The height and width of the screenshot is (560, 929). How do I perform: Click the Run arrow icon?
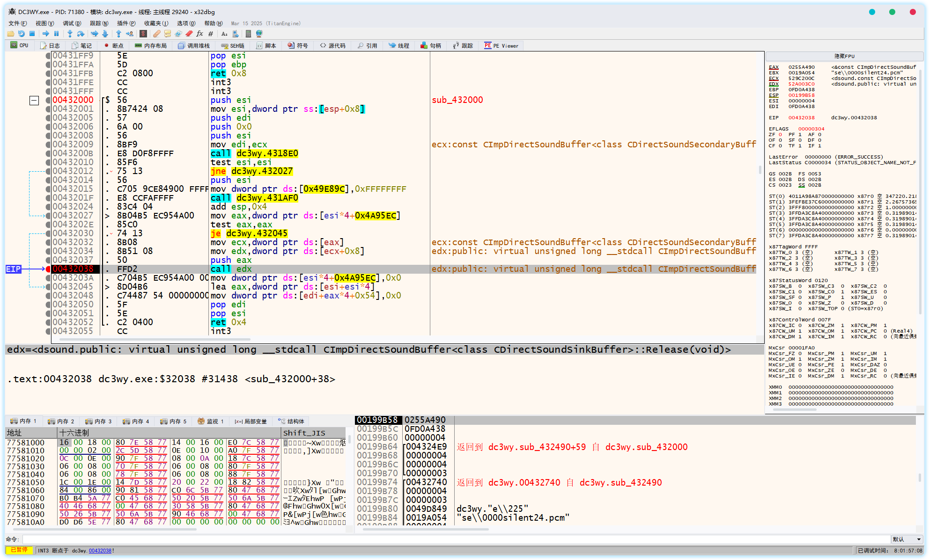point(45,34)
